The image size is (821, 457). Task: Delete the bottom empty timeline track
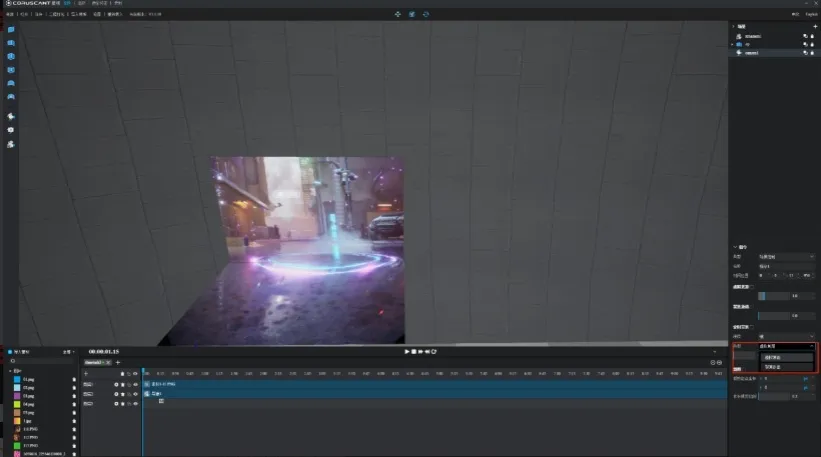coord(123,404)
